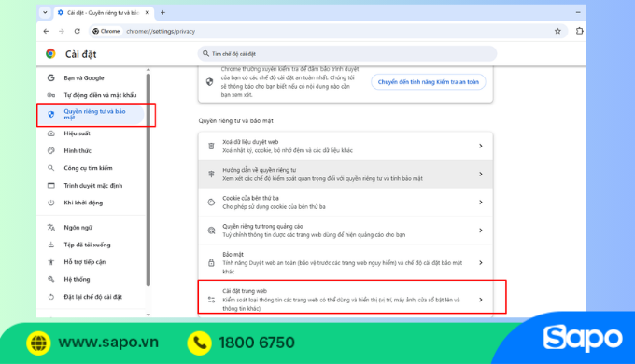Open Bảo mật settings row
Screen dimensions: 635x364
click(346, 263)
